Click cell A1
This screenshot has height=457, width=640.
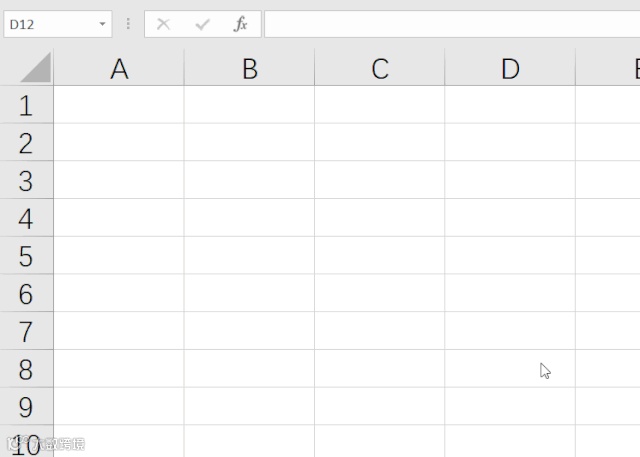(x=119, y=105)
